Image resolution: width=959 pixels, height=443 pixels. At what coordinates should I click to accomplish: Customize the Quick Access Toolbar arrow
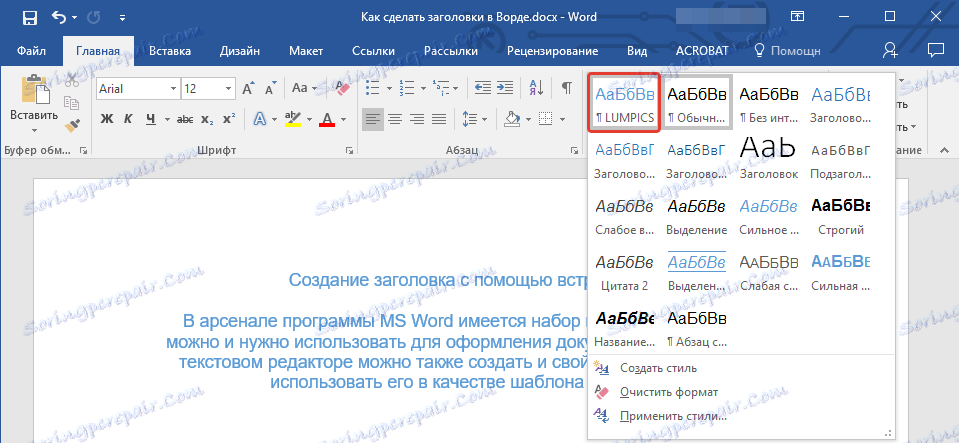coord(122,18)
